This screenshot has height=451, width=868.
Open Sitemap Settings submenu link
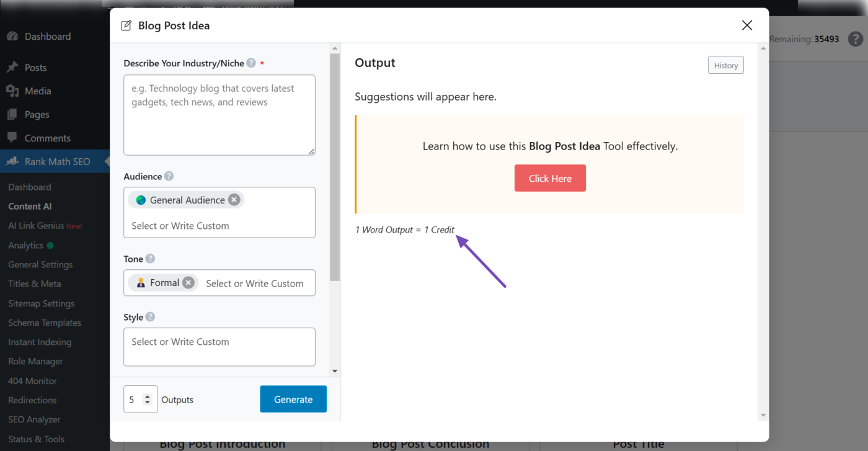tap(41, 303)
